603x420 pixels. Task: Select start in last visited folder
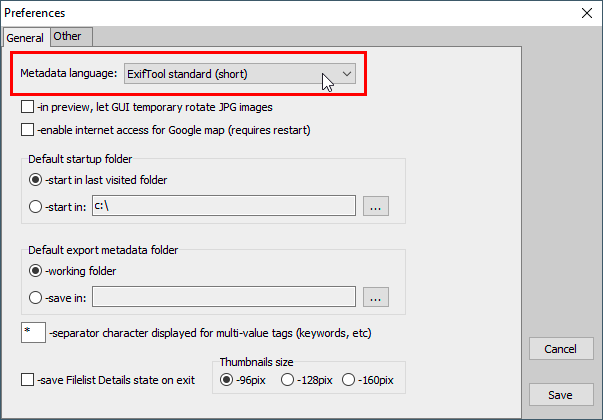36,180
